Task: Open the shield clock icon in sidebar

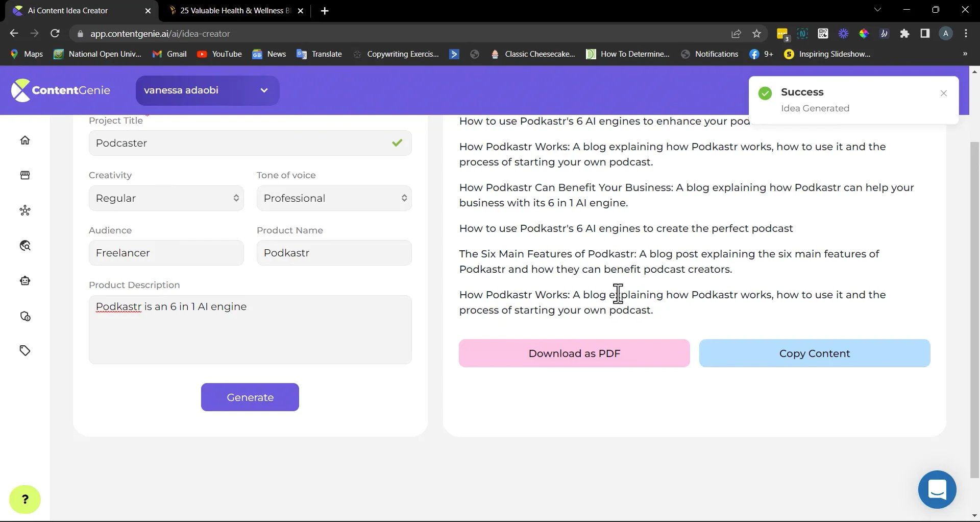Action: click(25, 316)
